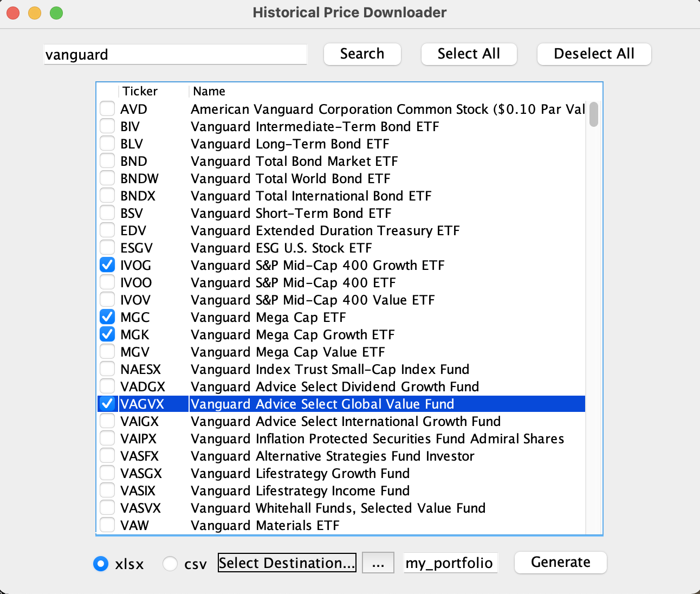Image resolution: width=700 pixels, height=594 pixels.
Task: Select 'Vanguard Alternative Strategies Fund Investor' row
Action: [x=341, y=456]
